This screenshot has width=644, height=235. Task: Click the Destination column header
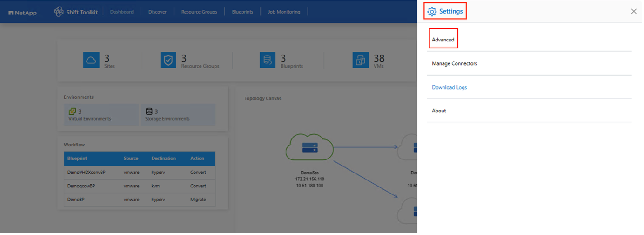[x=164, y=159]
